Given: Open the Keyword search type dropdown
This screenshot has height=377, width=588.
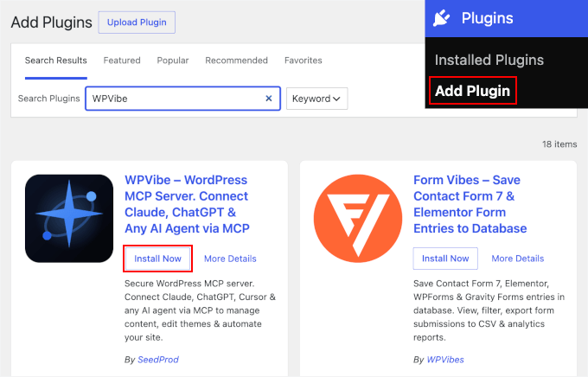Looking at the screenshot, I should tap(316, 99).
